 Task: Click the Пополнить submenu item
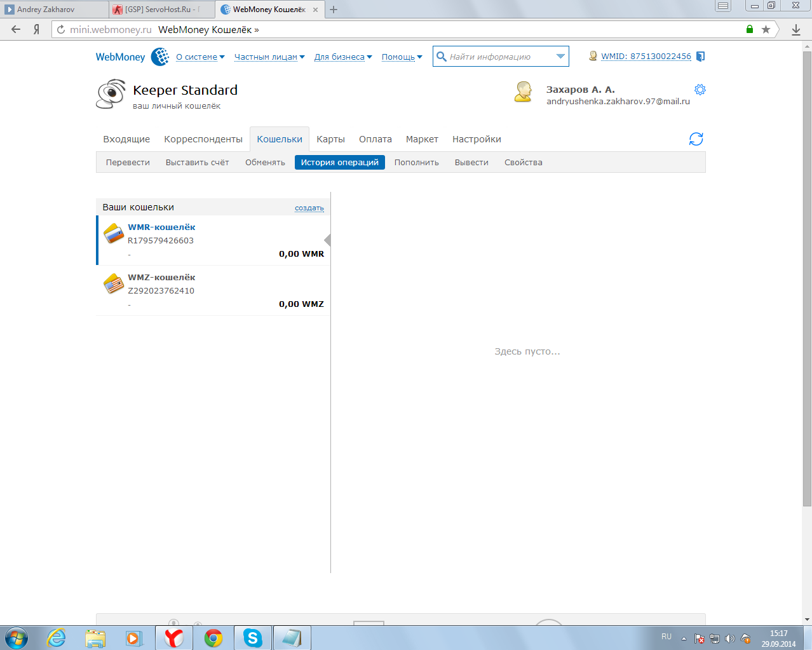417,162
